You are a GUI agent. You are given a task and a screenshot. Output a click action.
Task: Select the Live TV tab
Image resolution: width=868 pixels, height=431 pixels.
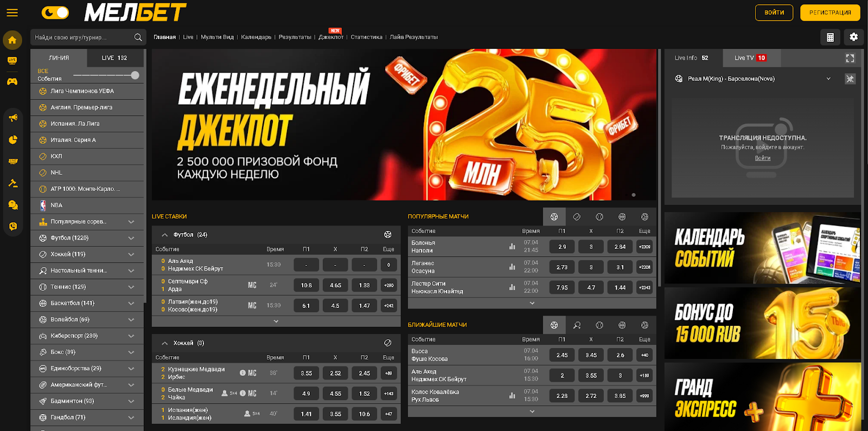pyautogui.click(x=750, y=58)
